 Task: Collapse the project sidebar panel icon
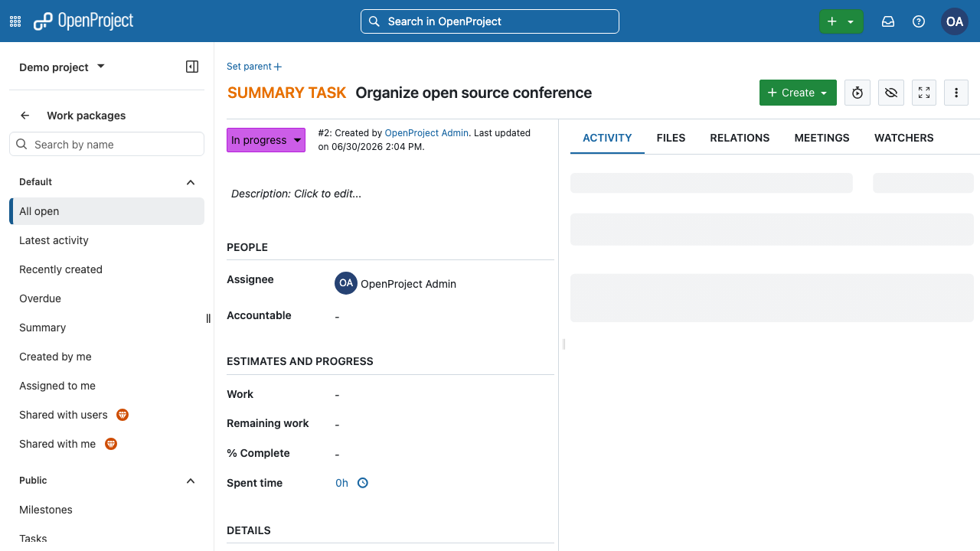[192, 67]
